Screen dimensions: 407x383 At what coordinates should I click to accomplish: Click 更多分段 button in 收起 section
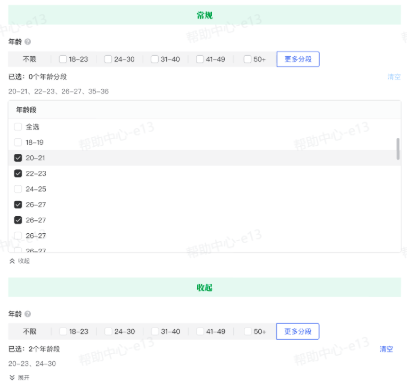pos(298,331)
